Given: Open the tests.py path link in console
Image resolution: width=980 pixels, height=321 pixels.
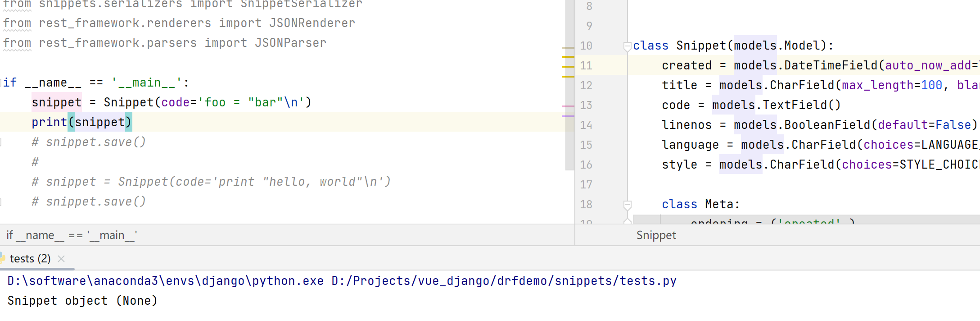Looking at the screenshot, I should [504, 281].
